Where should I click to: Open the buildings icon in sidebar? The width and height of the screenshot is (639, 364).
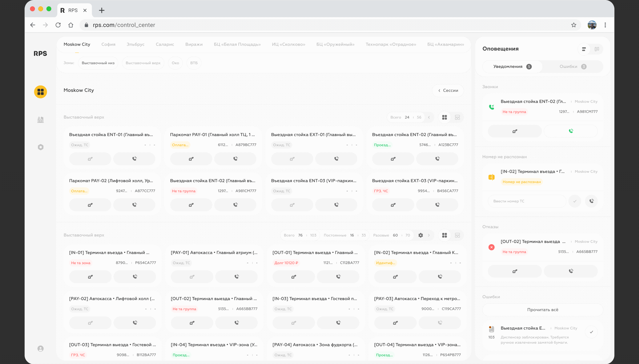point(41,120)
